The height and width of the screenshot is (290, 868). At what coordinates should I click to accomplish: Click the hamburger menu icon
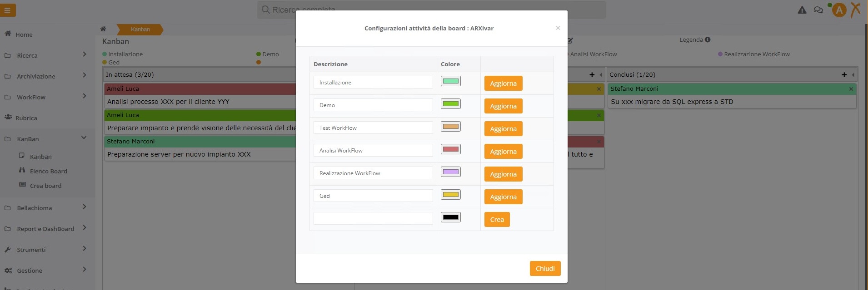[8, 10]
